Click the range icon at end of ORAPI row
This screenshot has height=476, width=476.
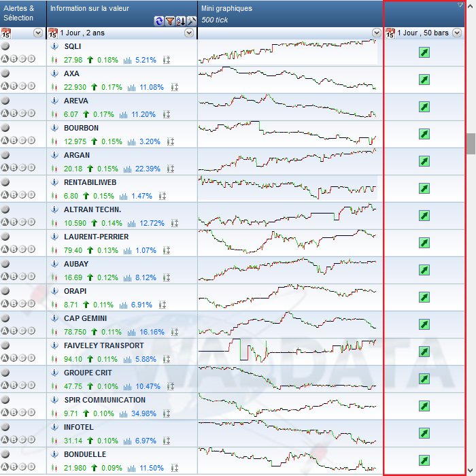[x=163, y=305]
